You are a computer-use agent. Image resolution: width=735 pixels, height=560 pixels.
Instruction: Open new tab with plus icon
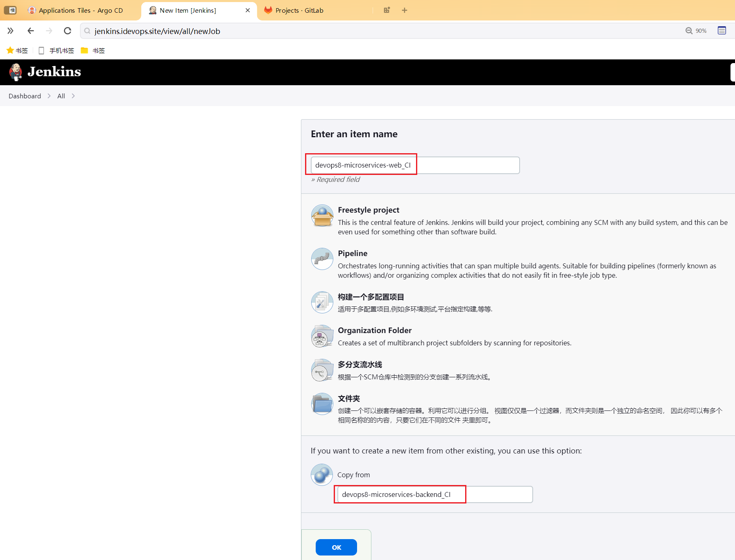coord(405,10)
